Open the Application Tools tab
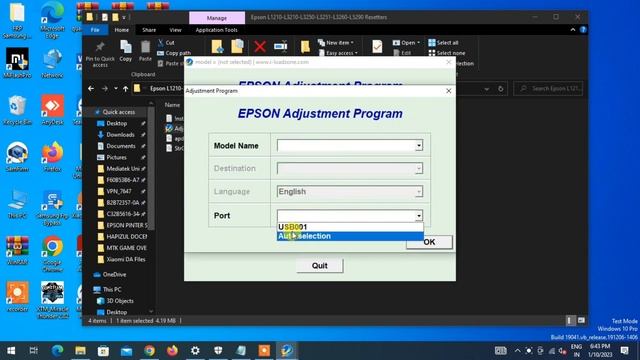The image size is (640, 360). pyautogui.click(x=216, y=30)
